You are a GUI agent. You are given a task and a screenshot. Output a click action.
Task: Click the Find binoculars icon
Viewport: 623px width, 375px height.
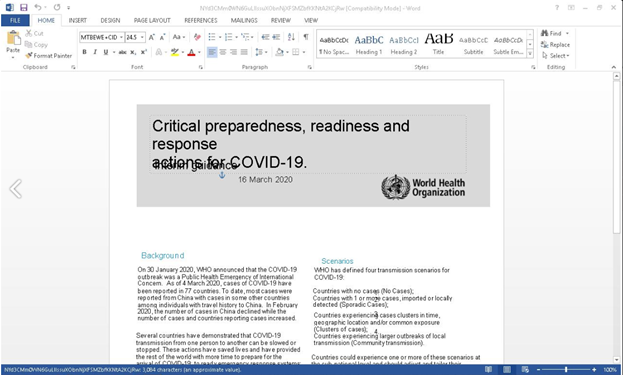click(545, 33)
